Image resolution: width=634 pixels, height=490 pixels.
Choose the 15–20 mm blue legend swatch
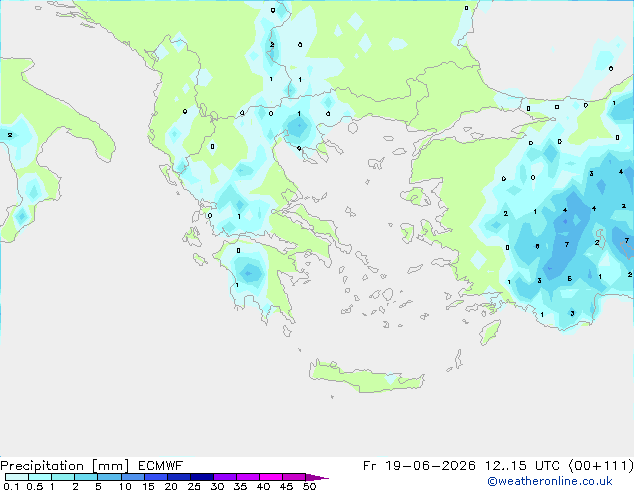click(x=155, y=477)
